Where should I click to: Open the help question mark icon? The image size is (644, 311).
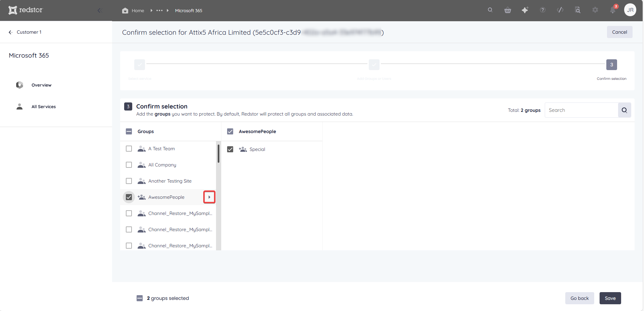click(543, 10)
